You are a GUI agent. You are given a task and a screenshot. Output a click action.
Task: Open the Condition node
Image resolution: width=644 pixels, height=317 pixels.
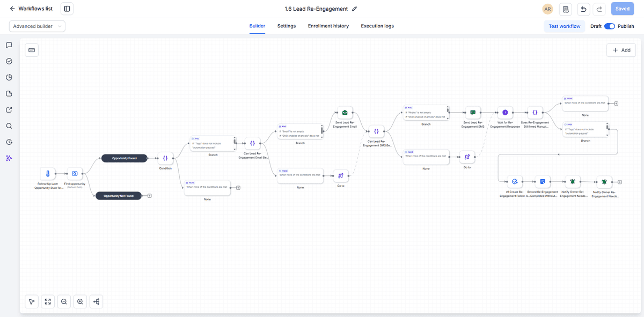(x=165, y=158)
